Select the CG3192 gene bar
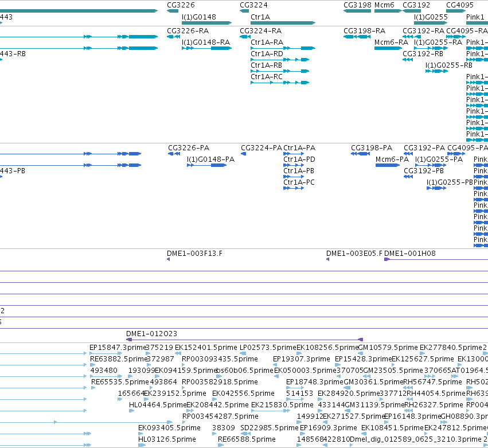 point(412,11)
